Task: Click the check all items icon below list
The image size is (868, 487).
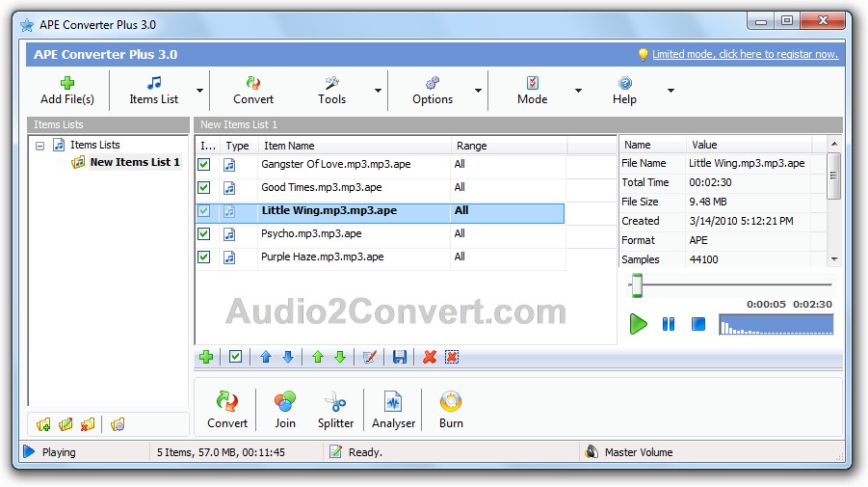Action: pos(235,357)
